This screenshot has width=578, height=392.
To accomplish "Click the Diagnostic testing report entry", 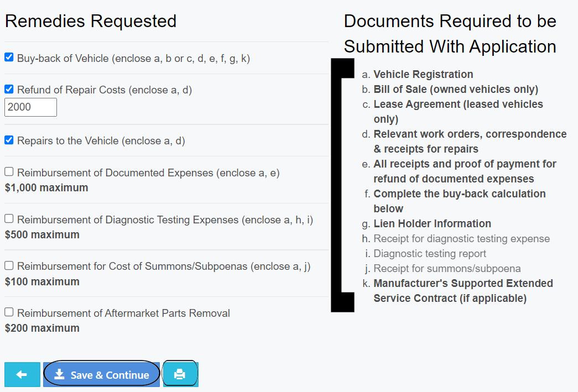I will tap(430, 254).
